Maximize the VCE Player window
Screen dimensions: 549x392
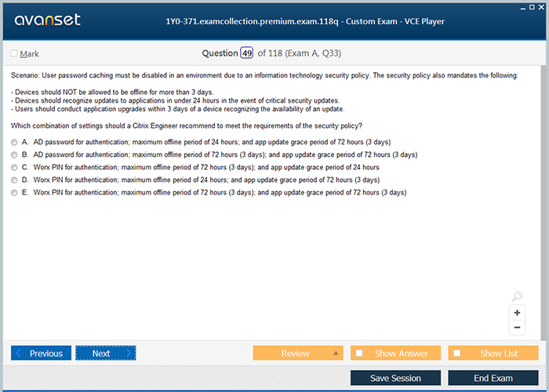(x=533, y=6)
